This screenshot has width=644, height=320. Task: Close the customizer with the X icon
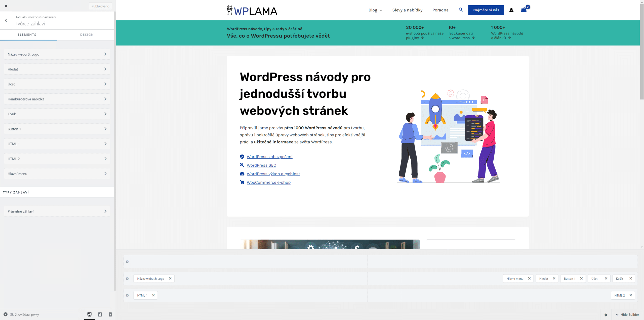(6, 6)
